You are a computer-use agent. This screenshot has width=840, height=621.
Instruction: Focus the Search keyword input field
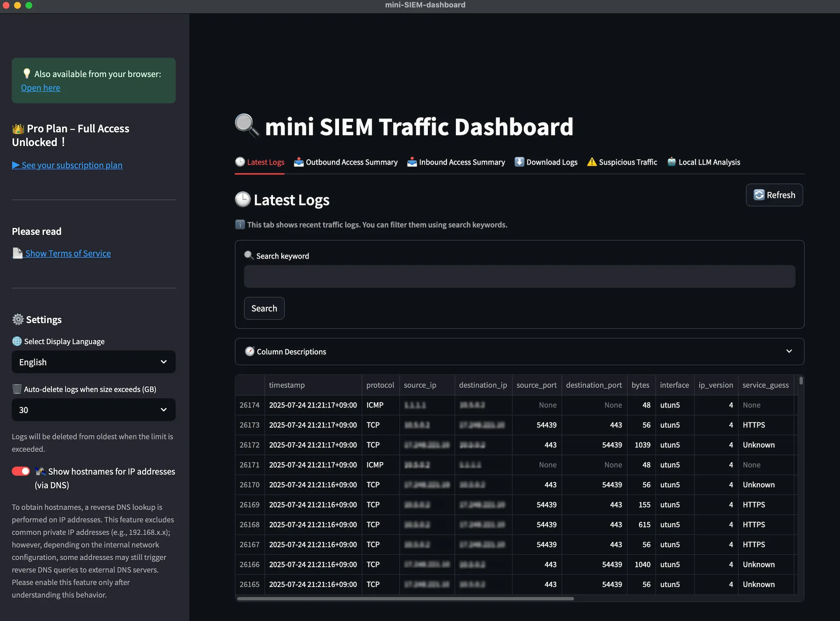click(519, 277)
